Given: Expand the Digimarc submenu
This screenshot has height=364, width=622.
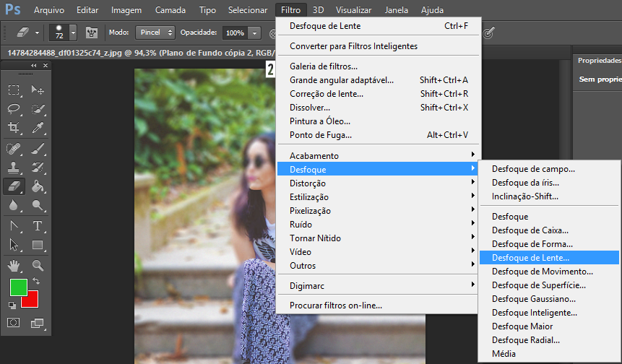Looking at the screenshot, I should click(x=379, y=285).
